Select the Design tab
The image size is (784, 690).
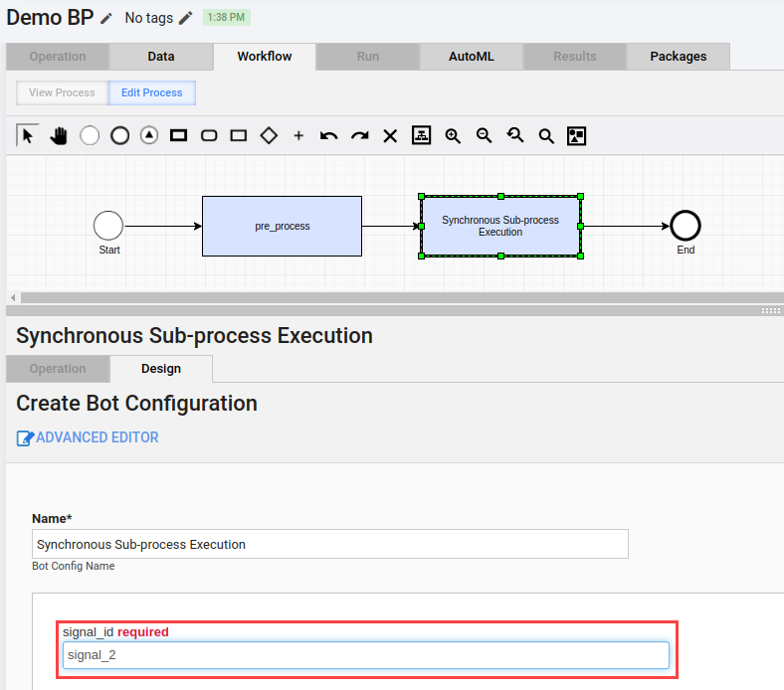pyautogui.click(x=161, y=369)
